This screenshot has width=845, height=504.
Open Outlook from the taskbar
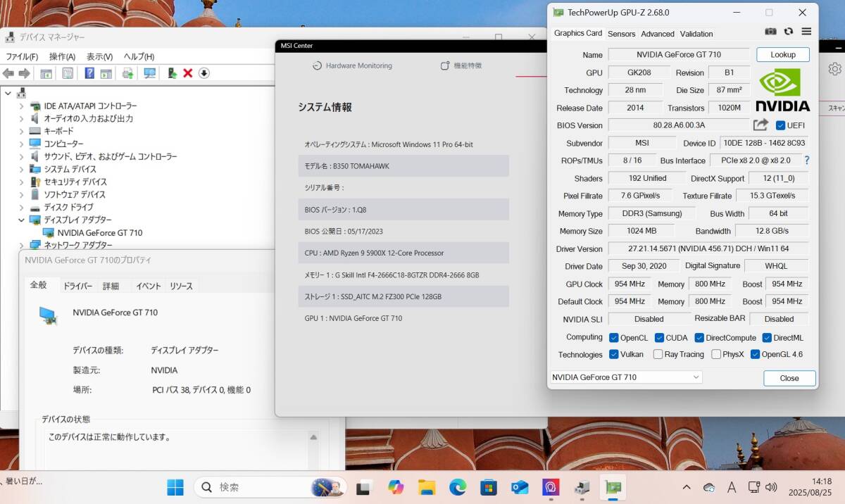tap(520, 487)
